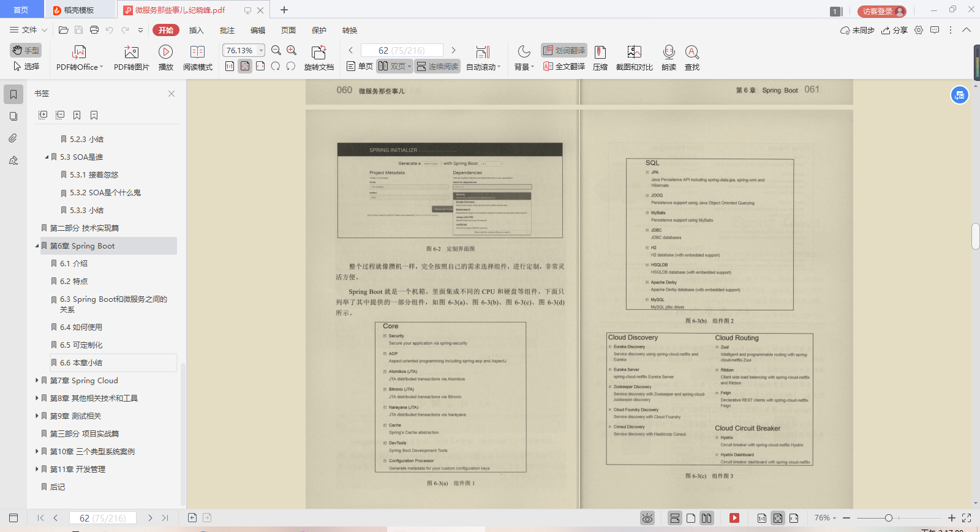Viewport: 980px width, 532px height.
Task: Click the vertical scrollbar thumb of the document
Action: [x=975, y=236]
